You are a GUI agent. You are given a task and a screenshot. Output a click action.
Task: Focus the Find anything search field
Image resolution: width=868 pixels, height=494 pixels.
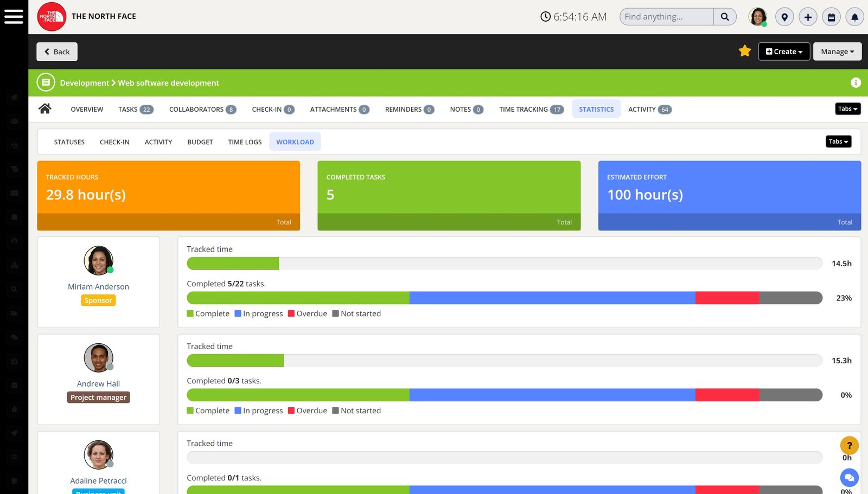click(x=667, y=17)
